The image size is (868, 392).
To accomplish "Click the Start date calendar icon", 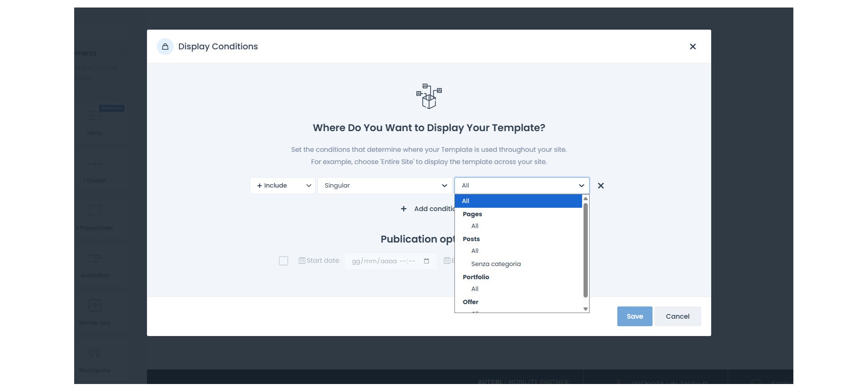I will [302, 260].
